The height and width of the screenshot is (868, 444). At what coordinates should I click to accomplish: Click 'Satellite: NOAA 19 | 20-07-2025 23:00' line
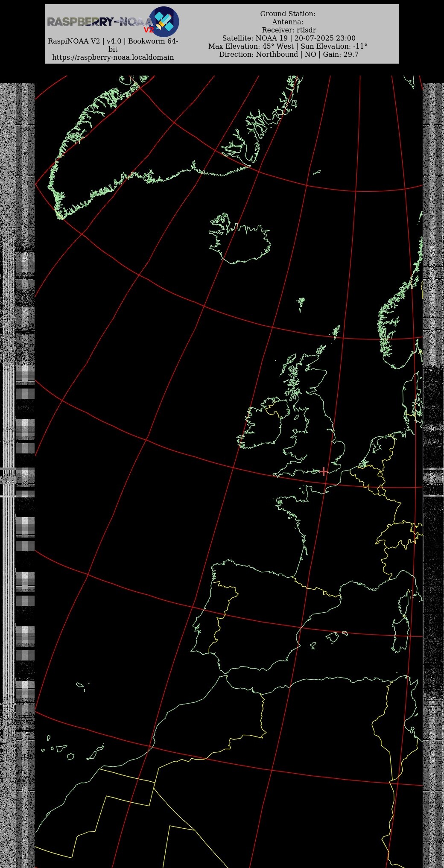pyautogui.click(x=289, y=38)
